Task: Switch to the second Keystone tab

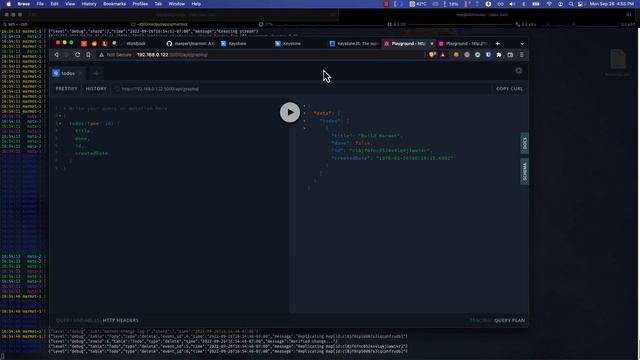Action: (299, 44)
